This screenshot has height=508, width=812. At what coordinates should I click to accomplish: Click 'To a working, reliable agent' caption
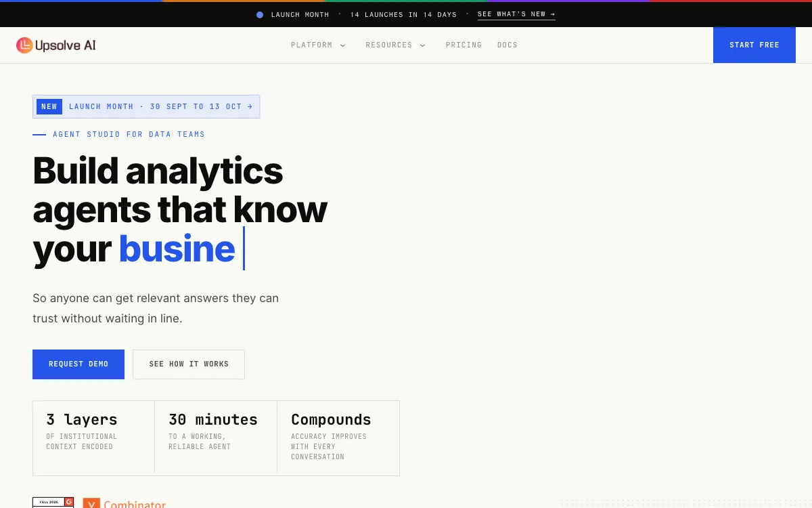pos(200,442)
